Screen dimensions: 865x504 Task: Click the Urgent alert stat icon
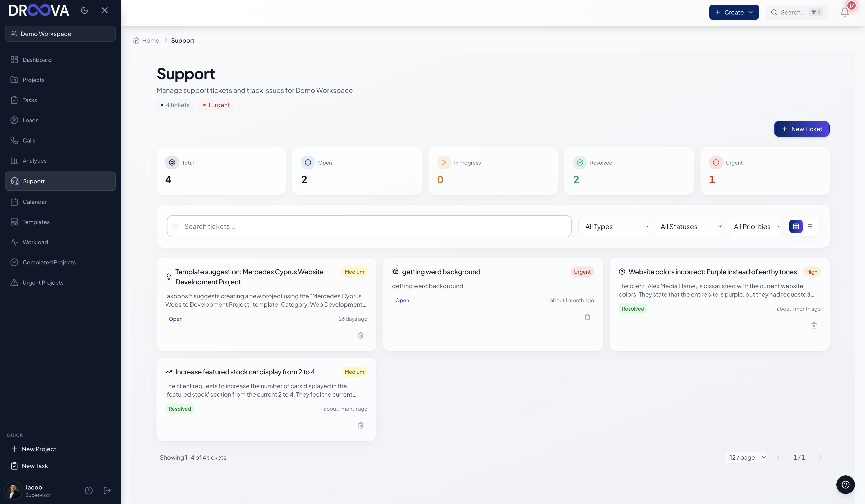click(716, 162)
